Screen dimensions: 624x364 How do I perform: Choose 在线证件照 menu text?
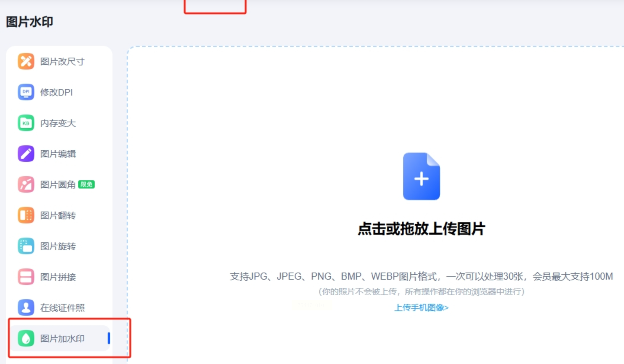62,308
